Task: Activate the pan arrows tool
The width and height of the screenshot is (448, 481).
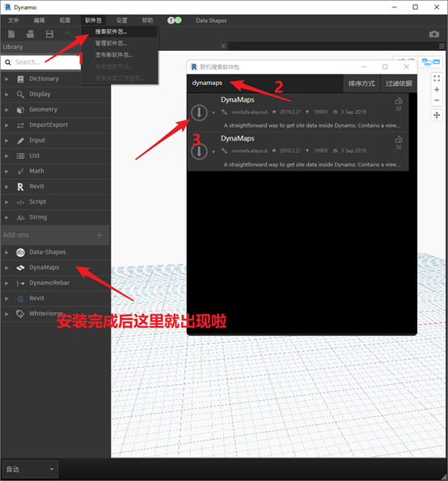Action: tap(437, 116)
